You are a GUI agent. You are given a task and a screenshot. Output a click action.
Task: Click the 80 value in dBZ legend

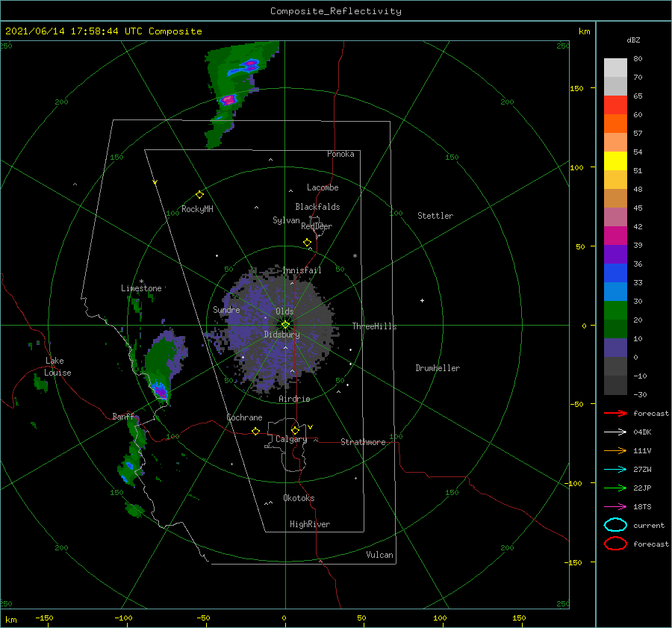point(638,59)
